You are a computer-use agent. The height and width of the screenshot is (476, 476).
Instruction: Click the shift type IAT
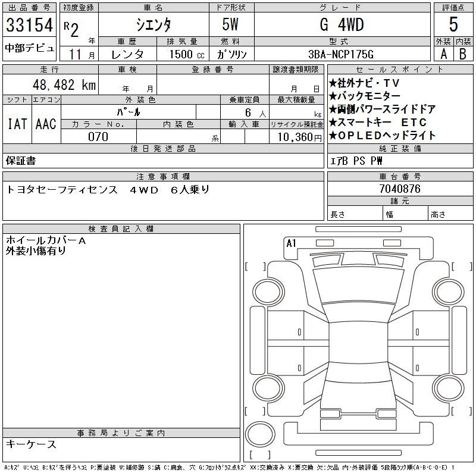point(17,124)
